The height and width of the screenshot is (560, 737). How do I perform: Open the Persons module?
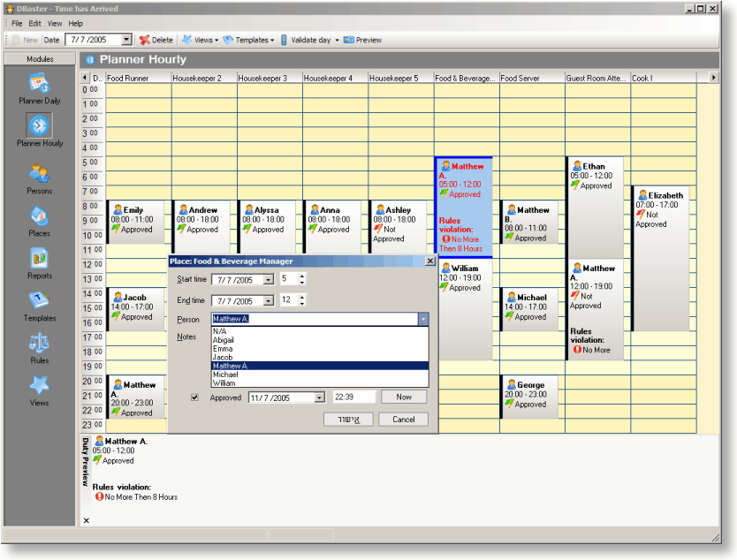point(40,174)
